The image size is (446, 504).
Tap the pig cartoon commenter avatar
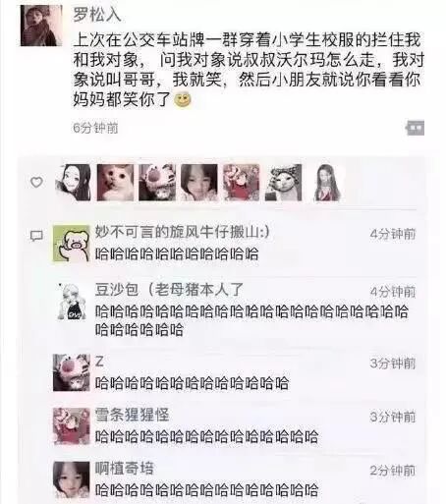click(x=71, y=244)
